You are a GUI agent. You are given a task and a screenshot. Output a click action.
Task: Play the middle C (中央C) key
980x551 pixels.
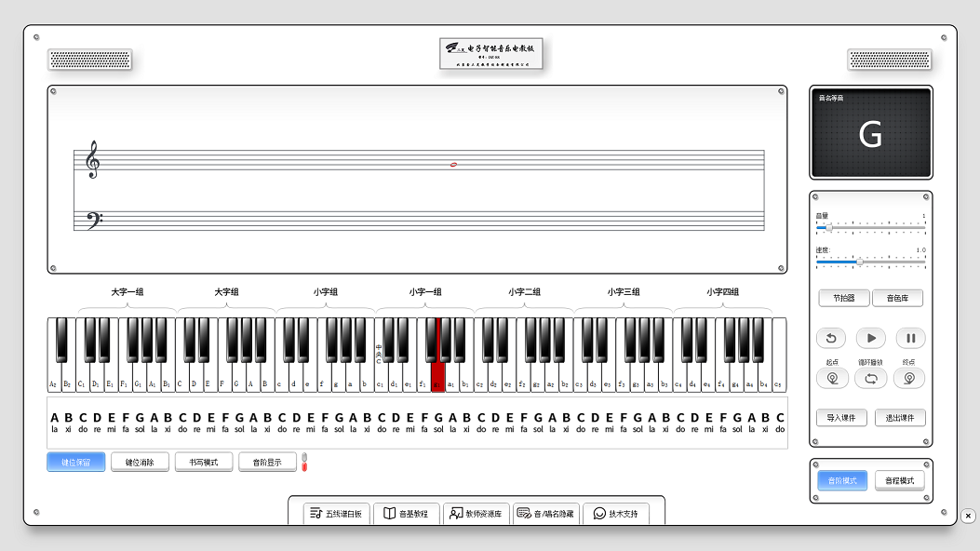click(x=380, y=375)
